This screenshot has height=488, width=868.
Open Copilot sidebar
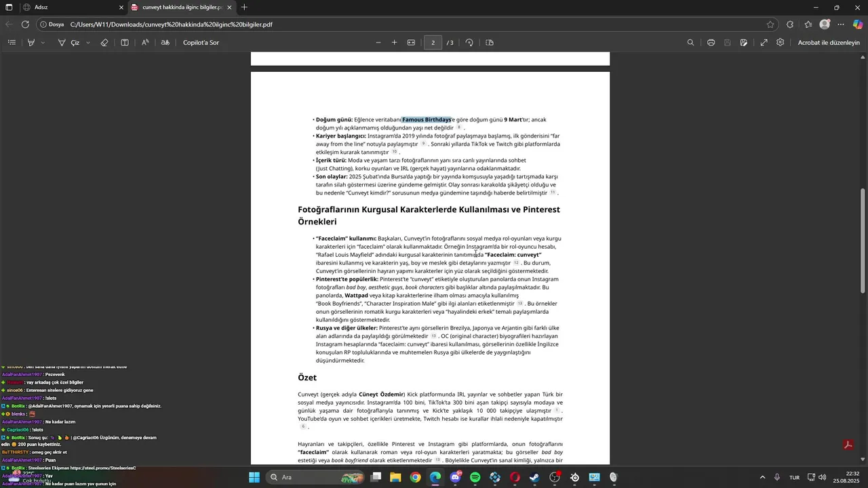(858, 24)
